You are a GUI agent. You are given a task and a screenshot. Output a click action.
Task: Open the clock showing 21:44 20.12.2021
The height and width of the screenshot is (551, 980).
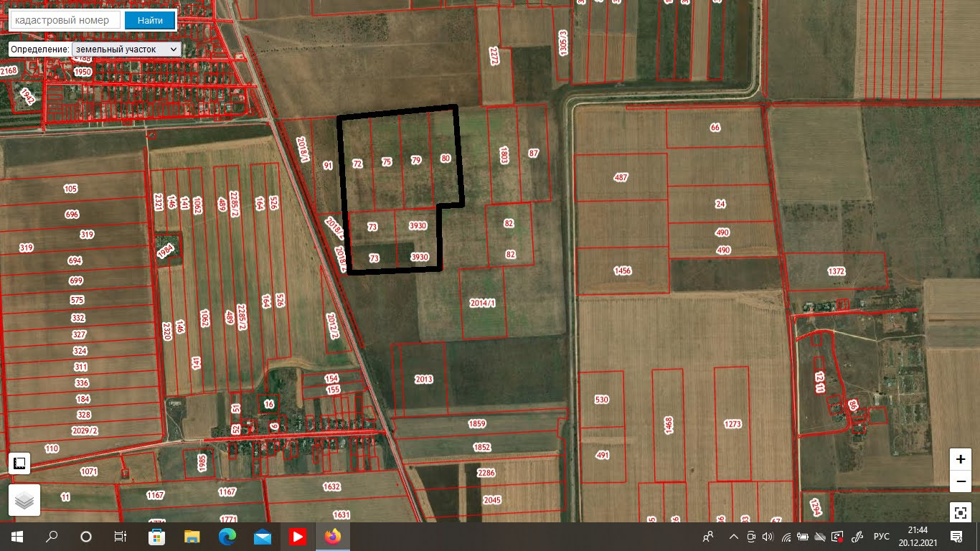coord(917,537)
